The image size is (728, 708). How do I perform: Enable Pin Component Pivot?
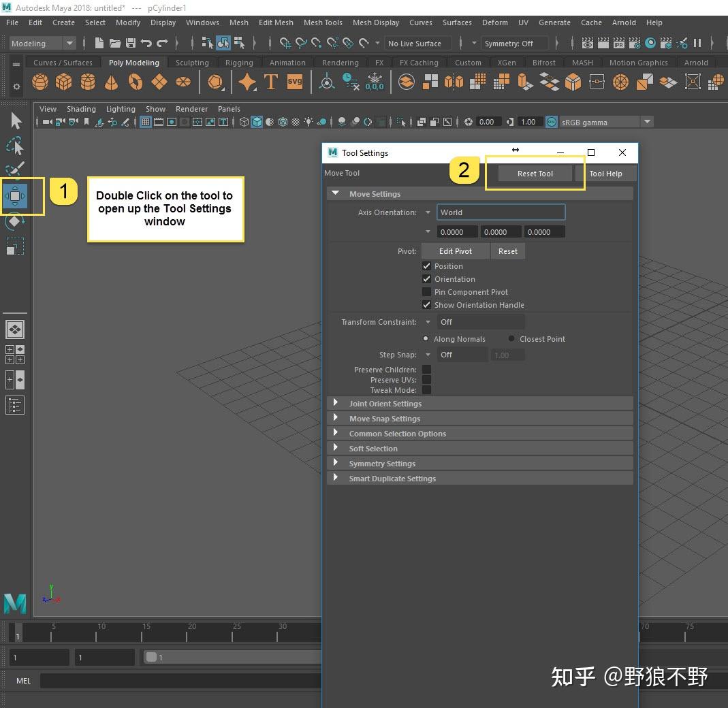427,291
